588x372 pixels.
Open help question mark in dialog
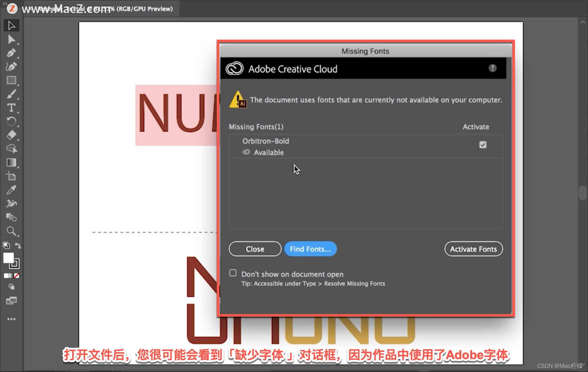pos(492,68)
